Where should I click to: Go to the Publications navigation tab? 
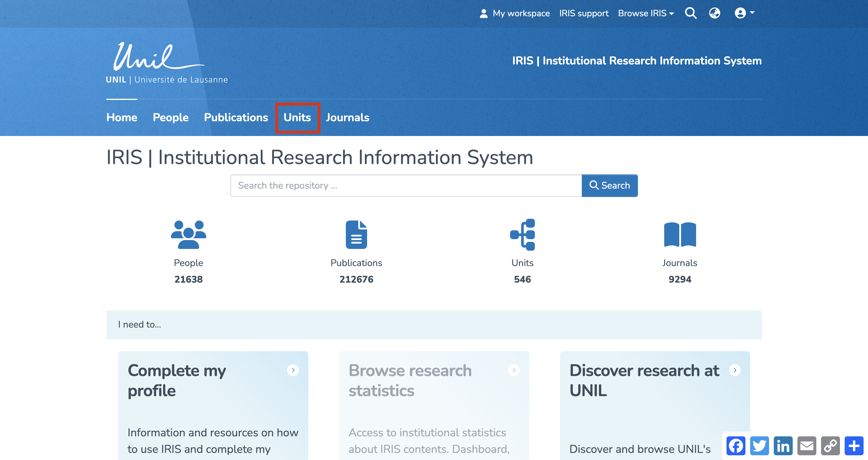pyautogui.click(x=236, y=117)
